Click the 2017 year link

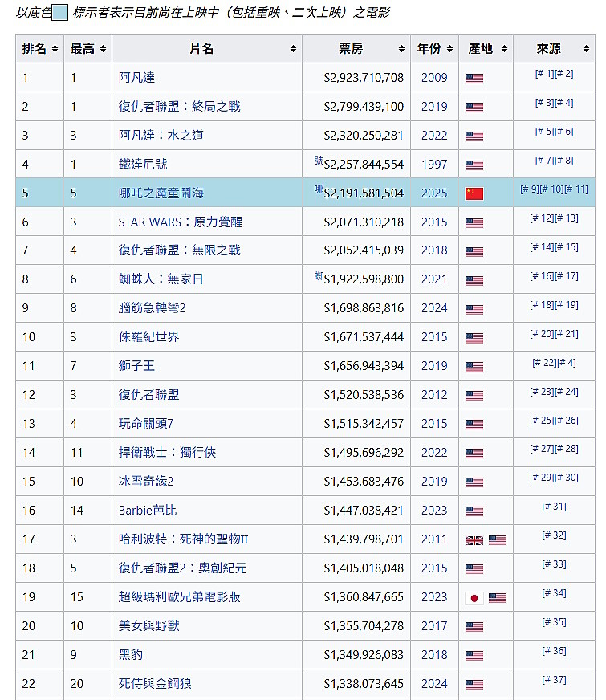pos(434,626)
